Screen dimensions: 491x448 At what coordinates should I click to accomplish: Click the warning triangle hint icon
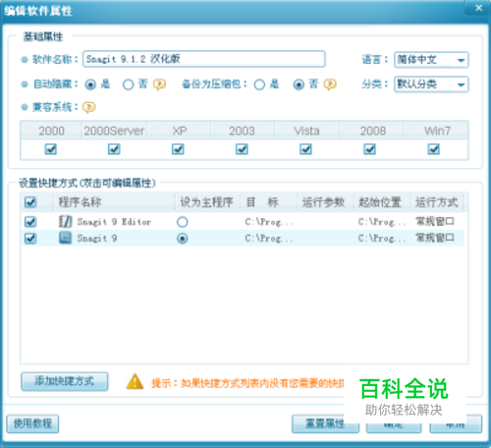click(x=135, y=382)
